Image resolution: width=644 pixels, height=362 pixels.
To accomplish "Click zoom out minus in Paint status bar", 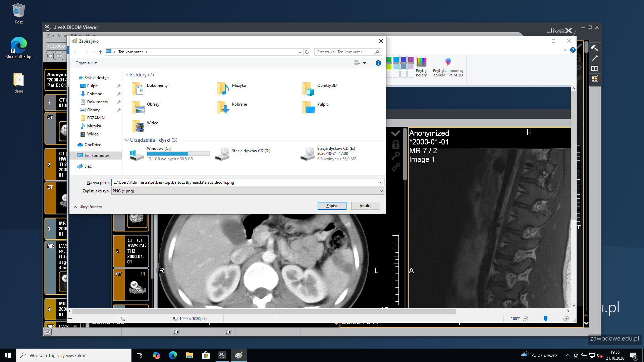I will (x=525, y=319).
